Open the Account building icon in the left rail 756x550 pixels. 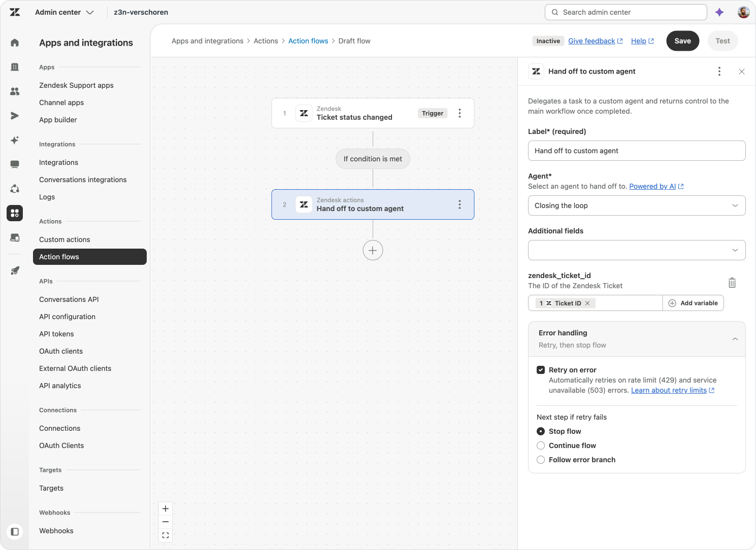click(15, 67)
